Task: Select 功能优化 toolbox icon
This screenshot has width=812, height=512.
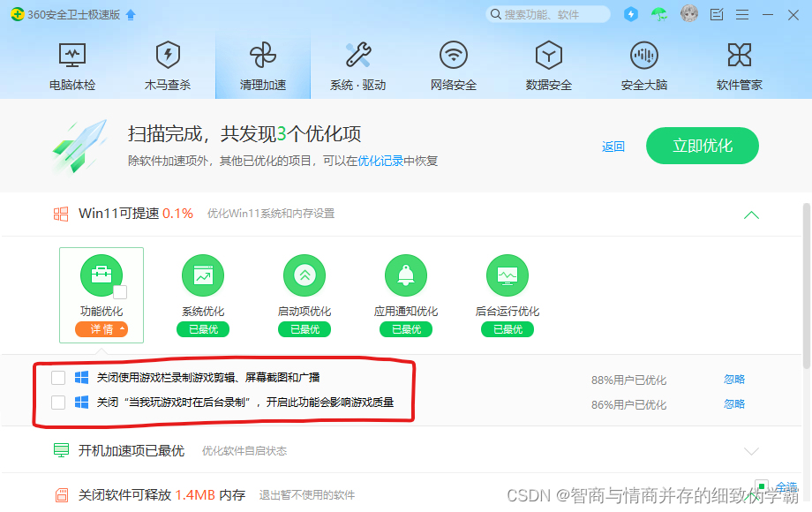Action: pos(101,275)
